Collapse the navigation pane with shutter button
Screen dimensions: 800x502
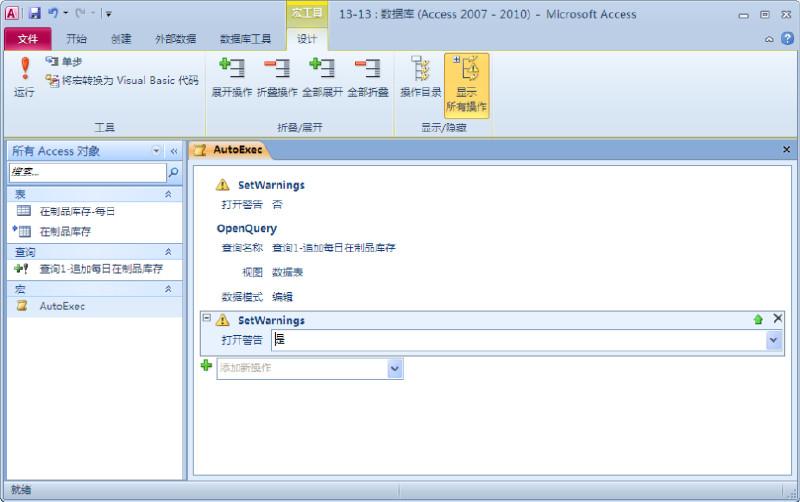pyautogui.click(x=173, y=151)
